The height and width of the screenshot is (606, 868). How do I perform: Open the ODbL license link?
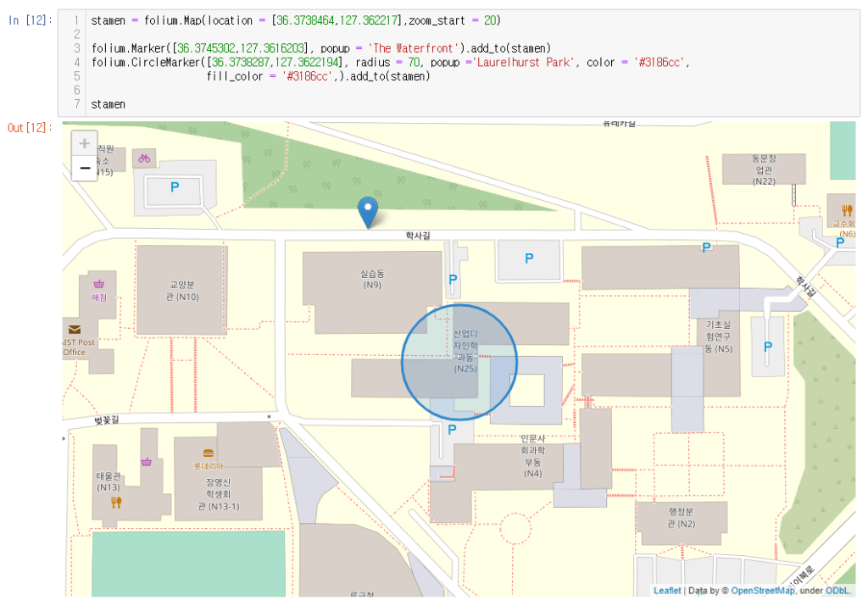click(x=839, y=591)
